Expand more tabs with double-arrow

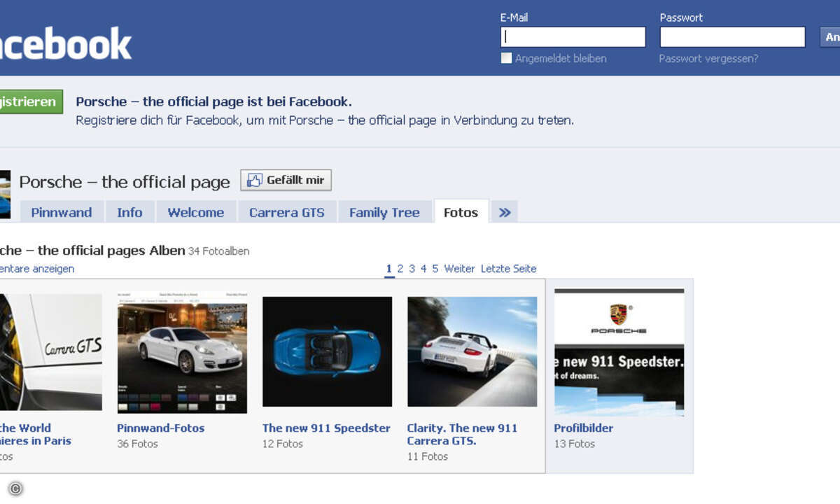coord(505,212)
